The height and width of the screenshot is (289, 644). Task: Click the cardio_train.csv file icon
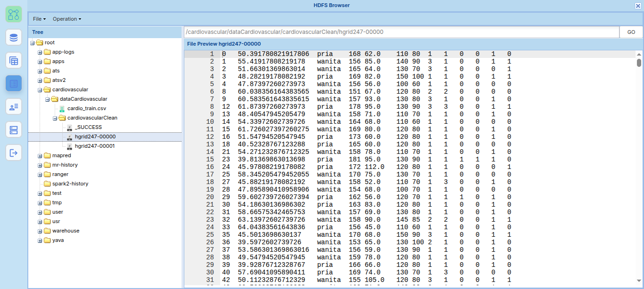point(62,108)
